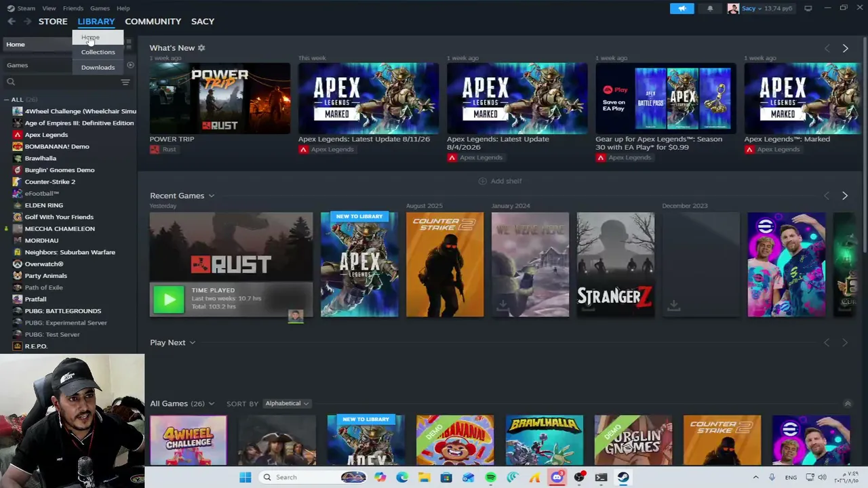This screenshot has width=868, height=488.
Task: Open the Brawlhalla cover in All Games
Action: (x=545, y=441)
